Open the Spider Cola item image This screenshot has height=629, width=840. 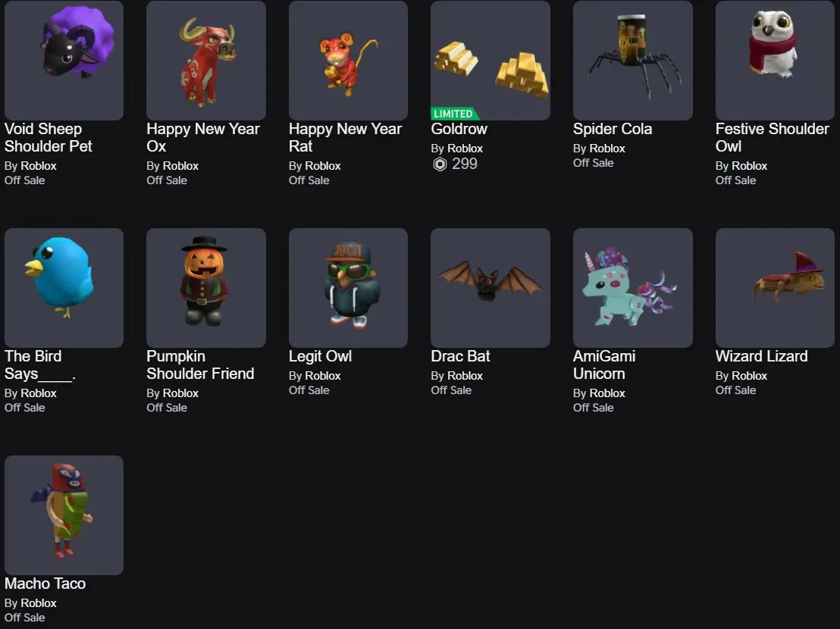633,60
